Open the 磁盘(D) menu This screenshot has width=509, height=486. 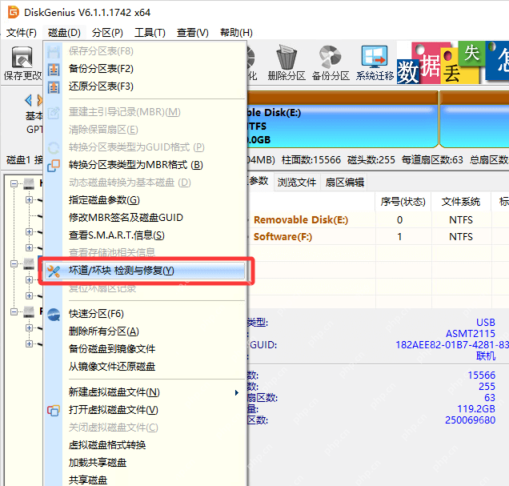tap(64, 33)
